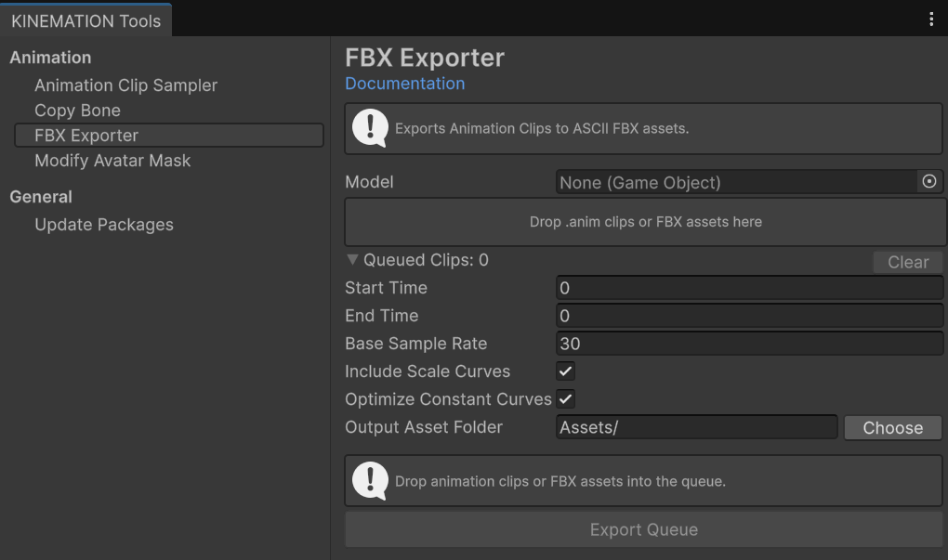
Task: Click the Animation section header
Action: click(x=51, y=58)
